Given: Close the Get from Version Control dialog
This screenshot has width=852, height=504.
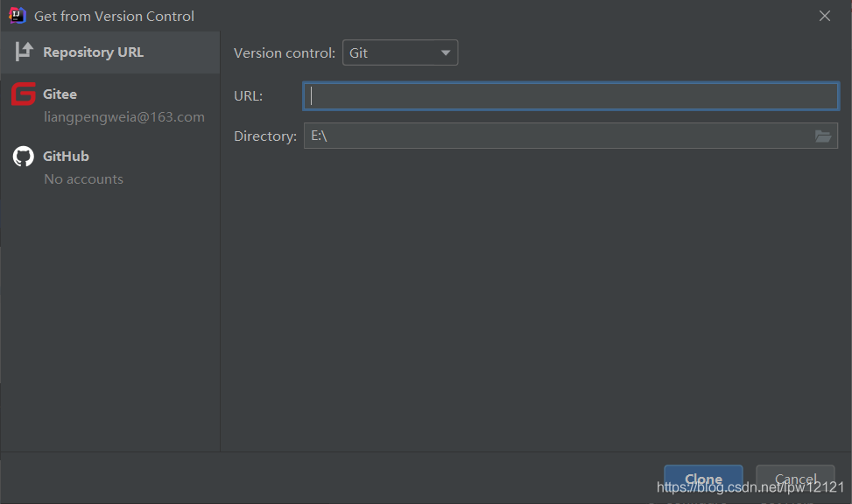Looking at the screenshot, I should coord(825,17).
